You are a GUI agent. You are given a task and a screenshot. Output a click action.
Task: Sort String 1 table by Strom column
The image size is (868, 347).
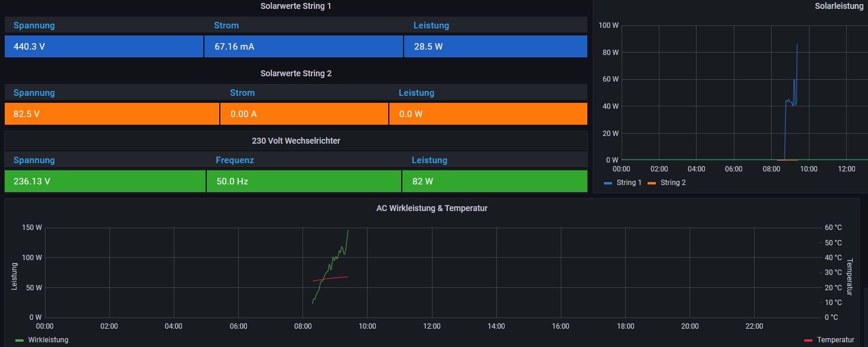coord(226,25)
